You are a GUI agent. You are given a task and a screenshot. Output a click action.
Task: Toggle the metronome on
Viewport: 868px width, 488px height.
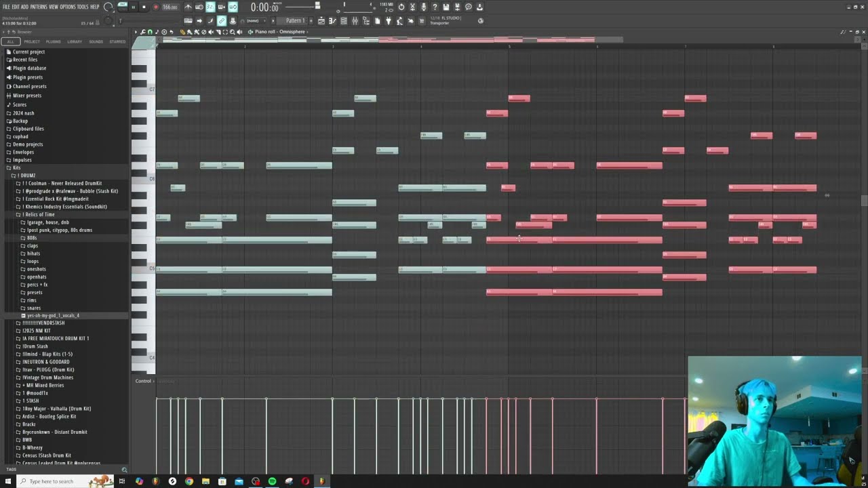click(189, 7)
